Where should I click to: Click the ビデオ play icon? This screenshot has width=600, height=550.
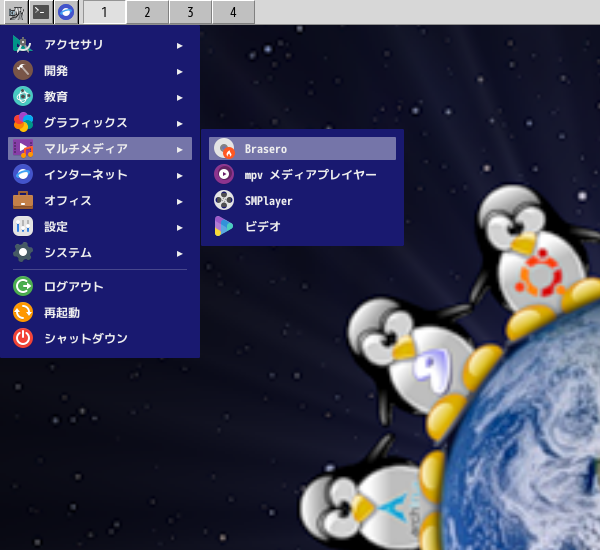[x=224, y=227]
